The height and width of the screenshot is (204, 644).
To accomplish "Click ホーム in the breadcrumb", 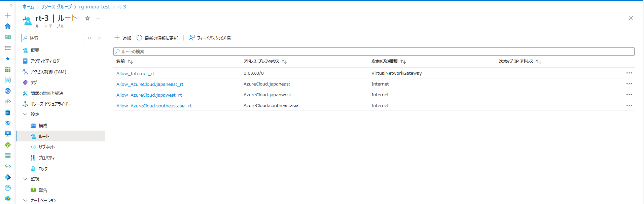I will (x=28, y=7).
